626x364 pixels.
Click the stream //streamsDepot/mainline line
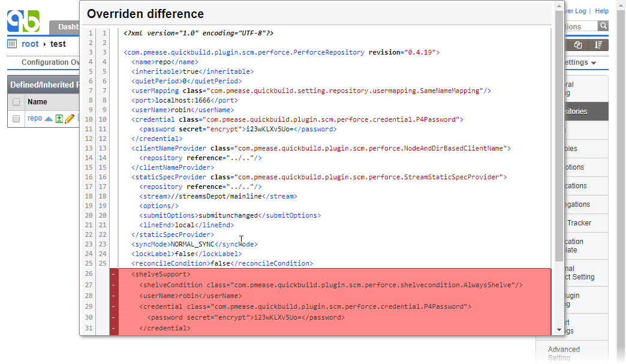click(x=218, y=196)
